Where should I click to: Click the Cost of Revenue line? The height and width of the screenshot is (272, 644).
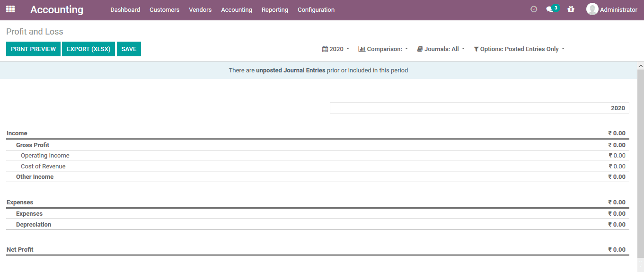[318, 167]
